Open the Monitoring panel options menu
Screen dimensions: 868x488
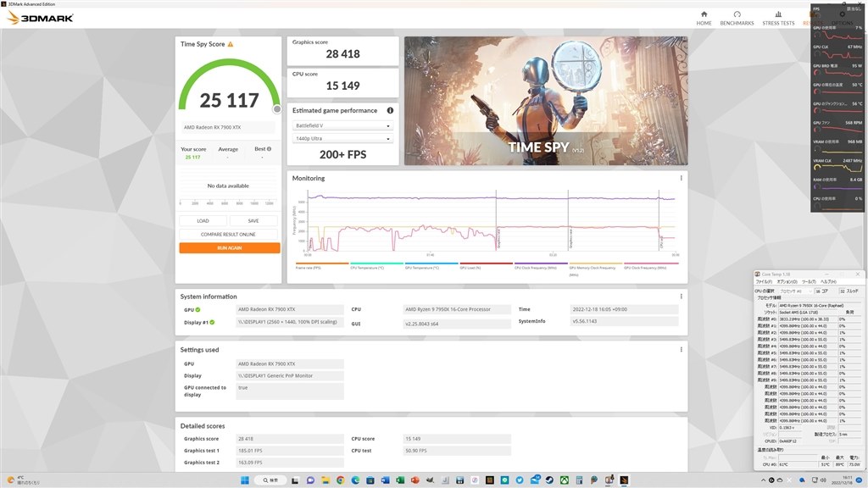click(681, 178)
